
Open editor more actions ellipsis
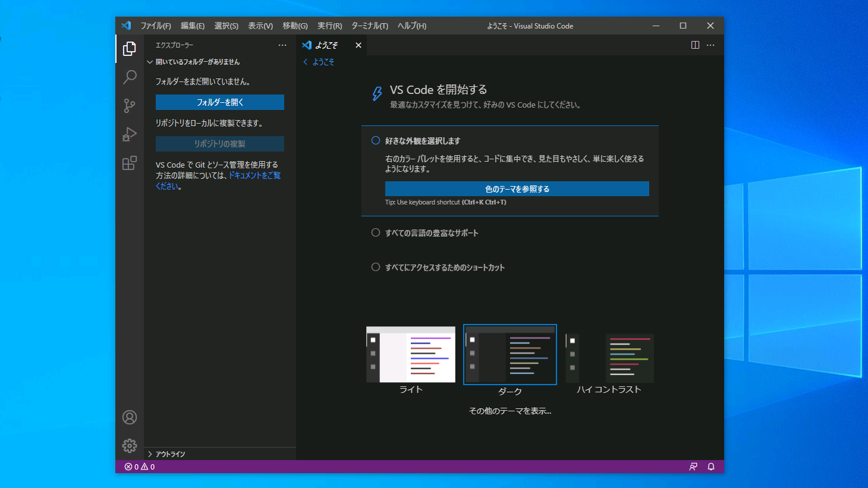click(x=710, y=45)
